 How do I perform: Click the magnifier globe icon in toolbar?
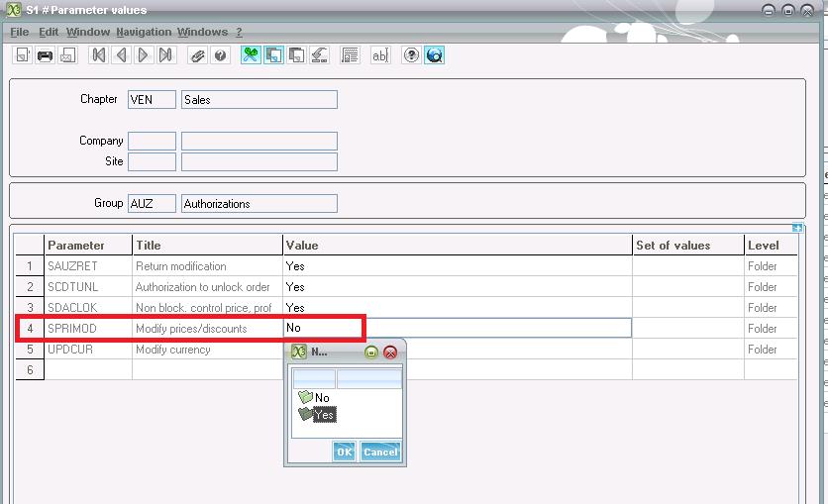434,55
